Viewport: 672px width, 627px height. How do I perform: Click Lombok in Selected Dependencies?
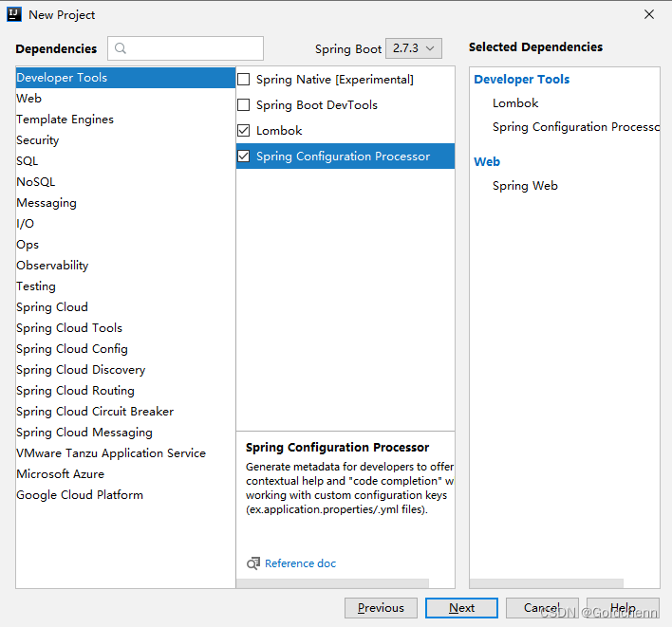(x=515, y=103)
